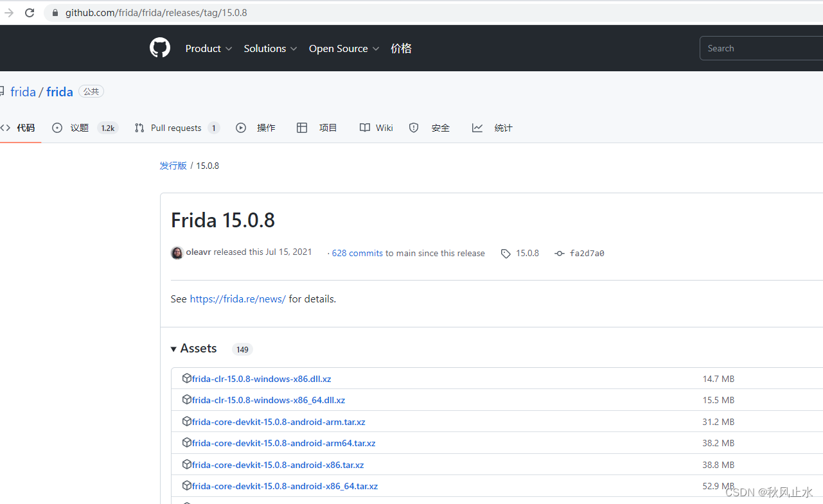Click package icon for devkit android-arm.tar.xz

187,421
